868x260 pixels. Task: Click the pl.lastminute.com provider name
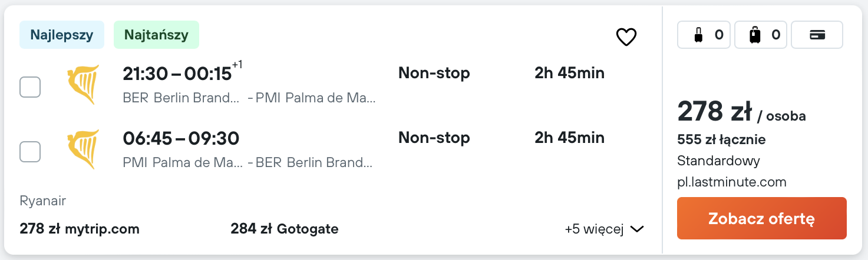732,182
